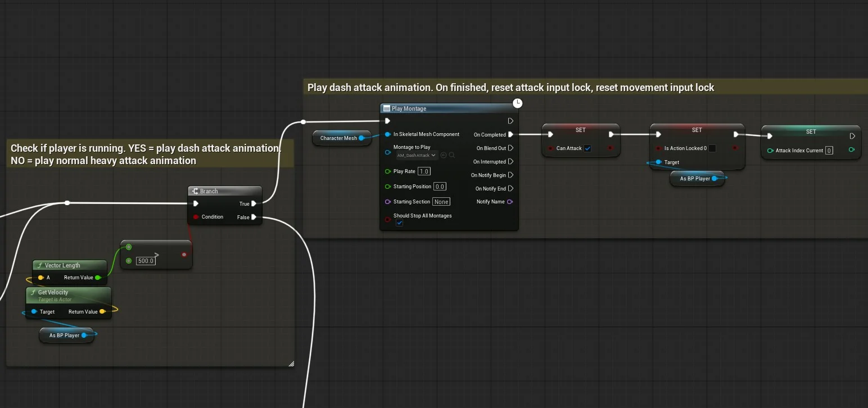This screenshot has width=868, height=408.
Task: Click the Attack Index Current SET exec output pin
Action: (852, 136)
